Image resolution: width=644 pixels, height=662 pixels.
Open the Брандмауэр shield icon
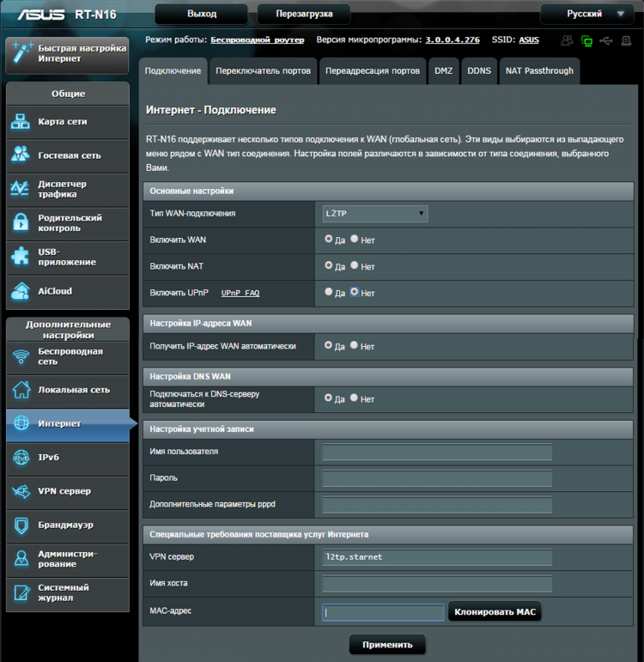21,525
